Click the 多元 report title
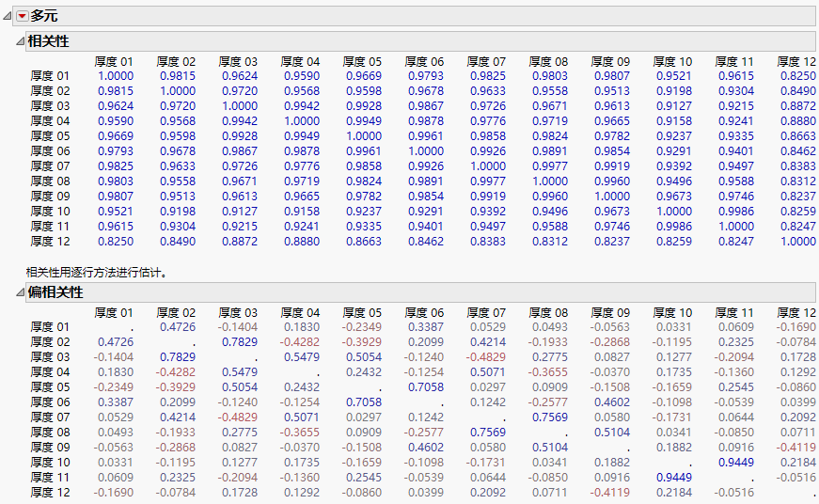This screenshot has width=819, height=504. pos(44,16)
